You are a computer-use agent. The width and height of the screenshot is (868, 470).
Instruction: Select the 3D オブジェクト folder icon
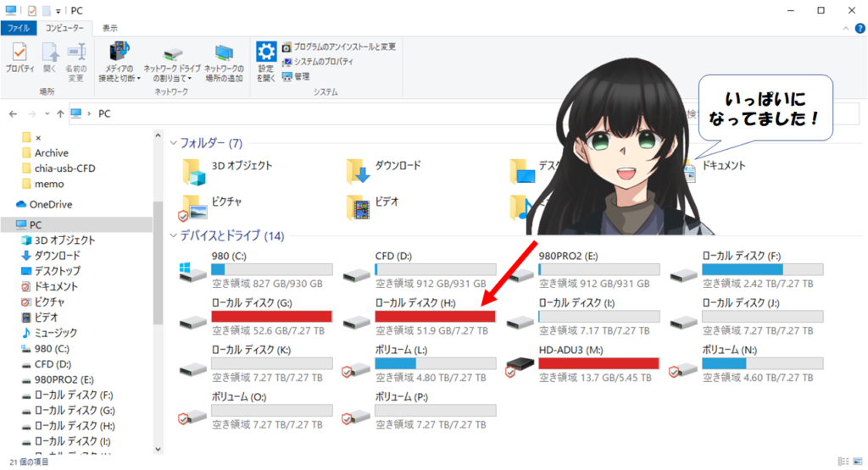pyautogui.click(x=194, y=171)
